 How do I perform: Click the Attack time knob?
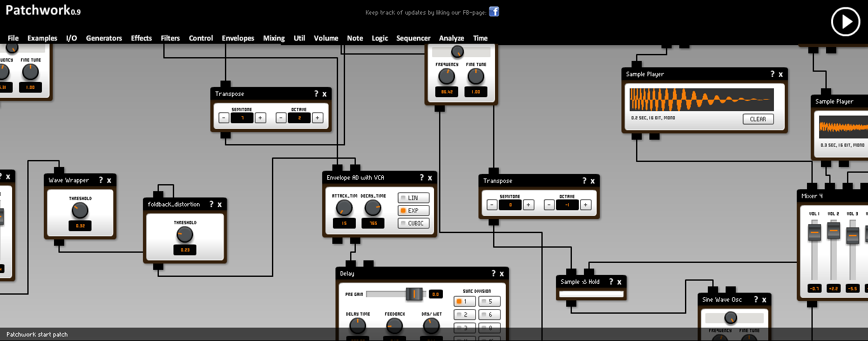tap(344, 207)
